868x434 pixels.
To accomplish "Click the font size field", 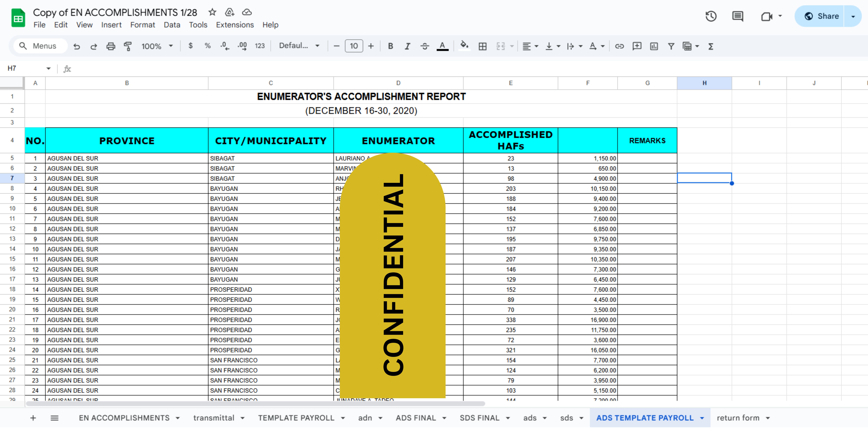I will click(354, 46).
